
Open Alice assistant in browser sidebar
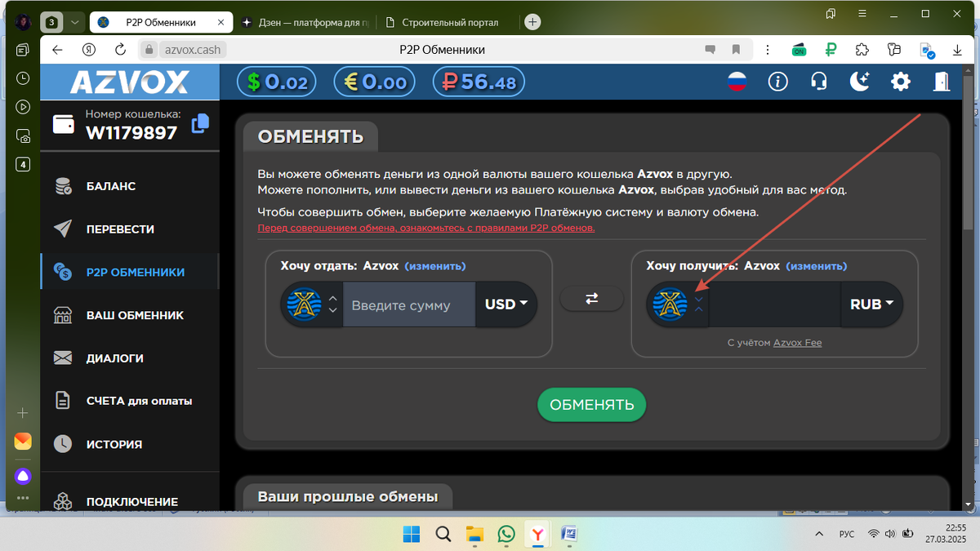click(23, 477)
